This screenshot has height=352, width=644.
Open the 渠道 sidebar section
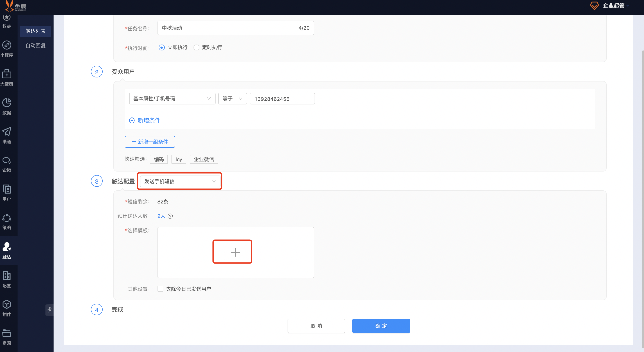point(7,135)
